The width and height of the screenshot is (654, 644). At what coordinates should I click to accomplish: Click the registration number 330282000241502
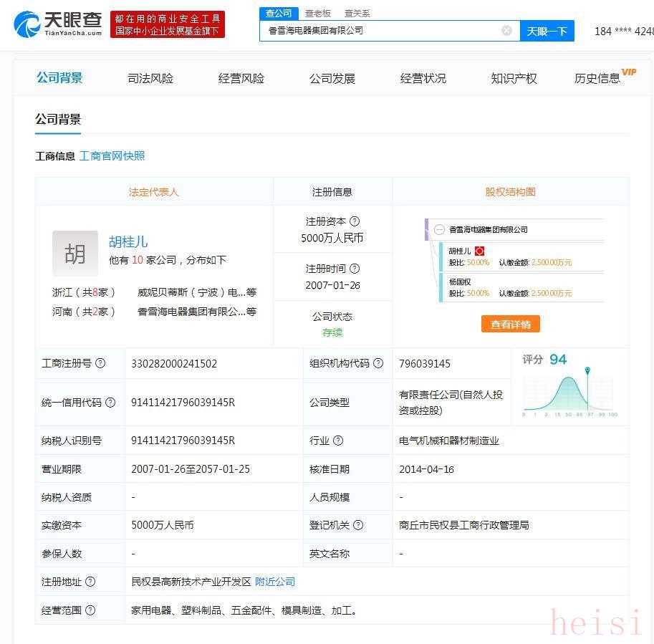click(174, 364)
